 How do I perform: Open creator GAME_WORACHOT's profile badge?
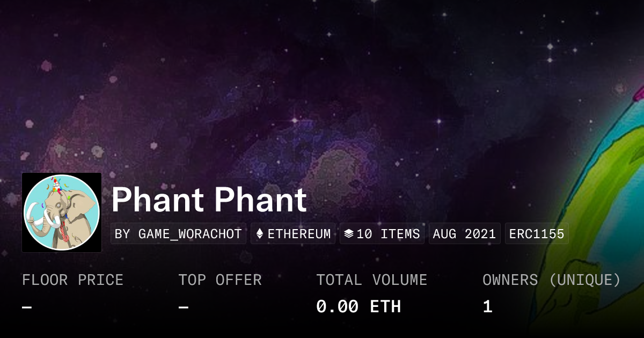[x=178, y=234]
